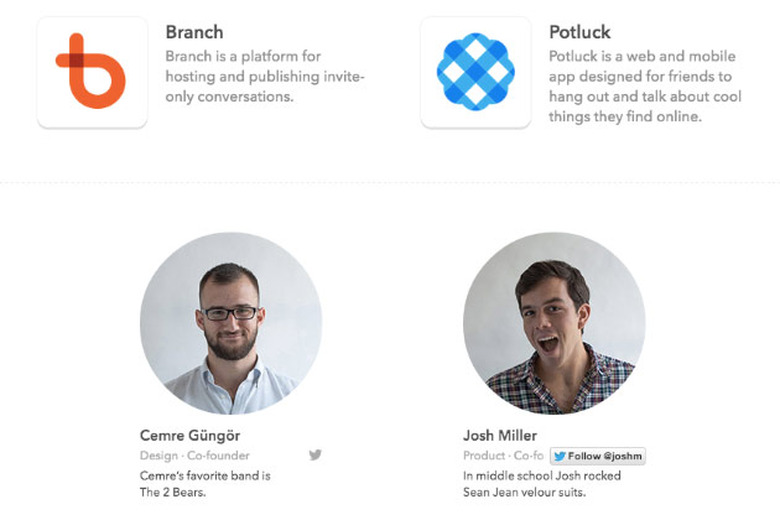Click the orange Branch logo icon

[x=91, y=71]
